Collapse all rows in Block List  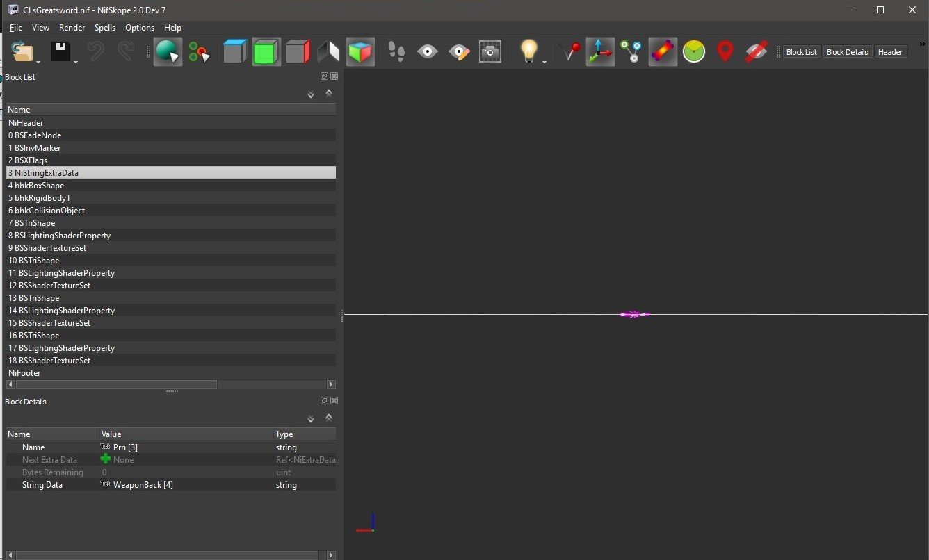[x=329, y=92]
